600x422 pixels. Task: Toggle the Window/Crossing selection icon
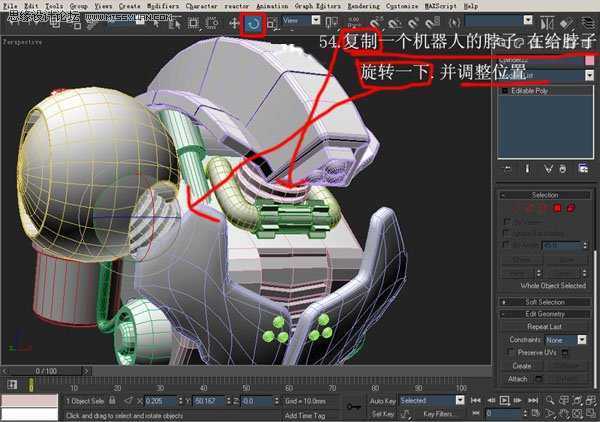click(211, 23)
